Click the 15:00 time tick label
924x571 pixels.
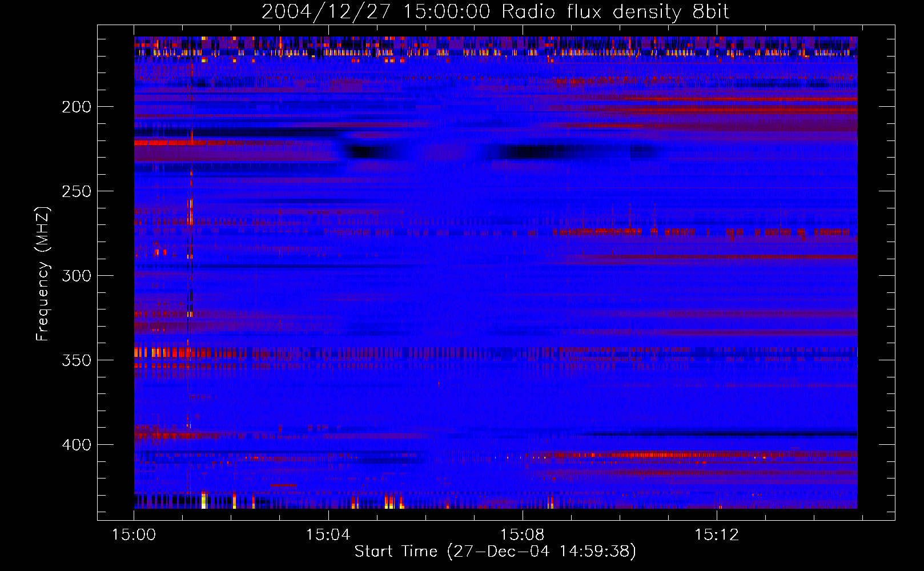pyautogui.click(x=134, y=535)
